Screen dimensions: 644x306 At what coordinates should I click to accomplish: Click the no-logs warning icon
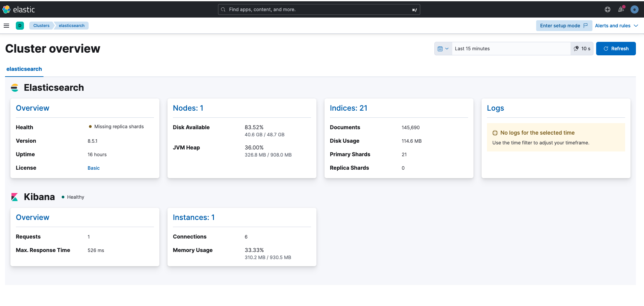495,133
